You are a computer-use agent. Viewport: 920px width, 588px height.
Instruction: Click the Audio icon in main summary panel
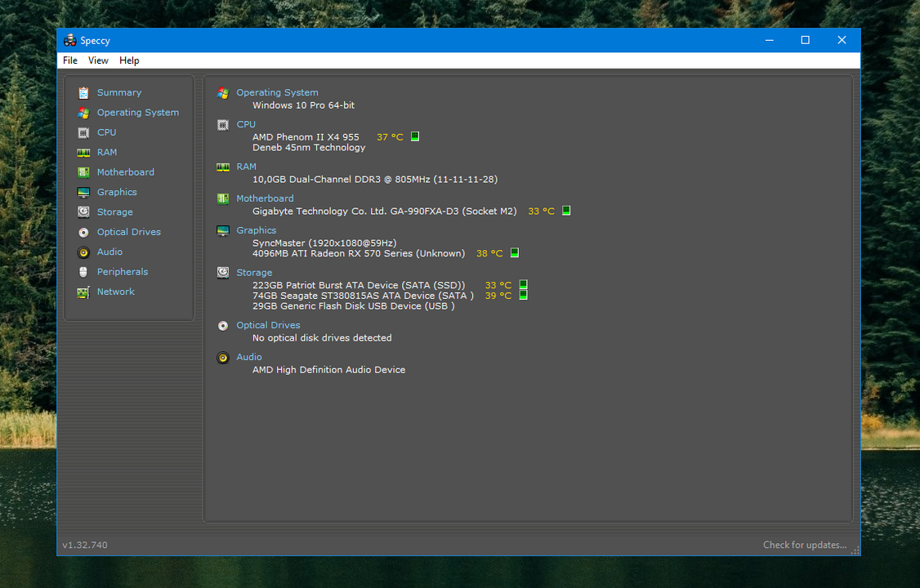click(x=223, y=358)
